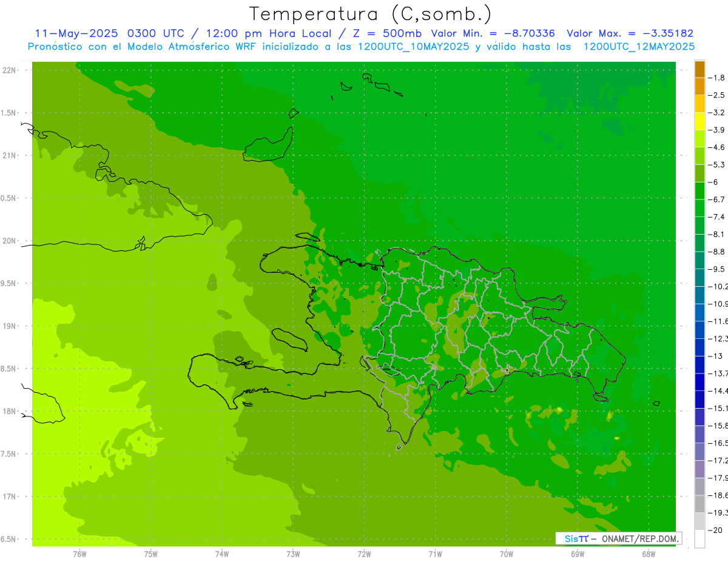Click the '76W' longitude label

79,554
